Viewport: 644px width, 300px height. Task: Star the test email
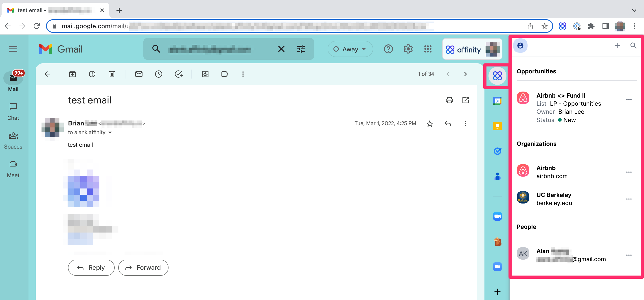[x=429, y=123]
